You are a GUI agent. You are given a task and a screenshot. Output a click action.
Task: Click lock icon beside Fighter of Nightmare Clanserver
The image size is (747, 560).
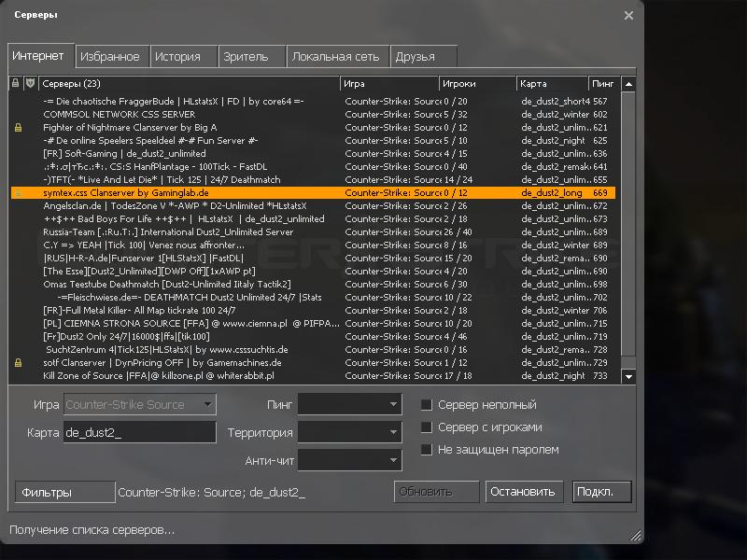pos(17,127)
